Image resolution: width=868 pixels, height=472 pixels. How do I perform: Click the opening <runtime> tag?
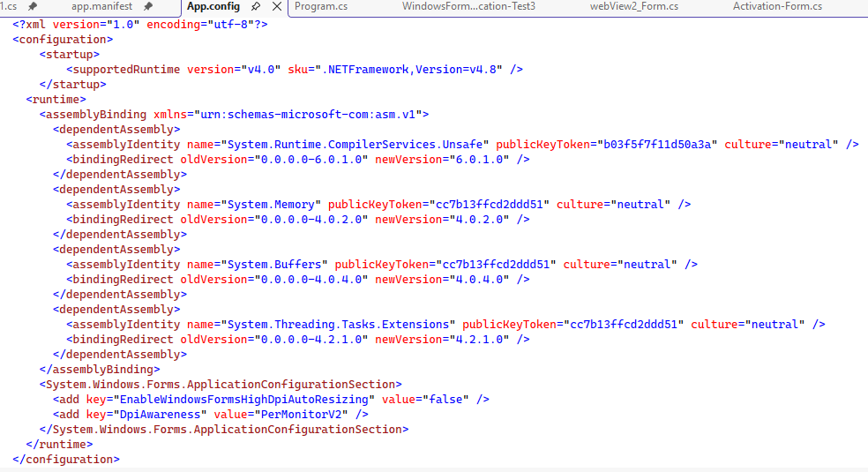(56, 99)
